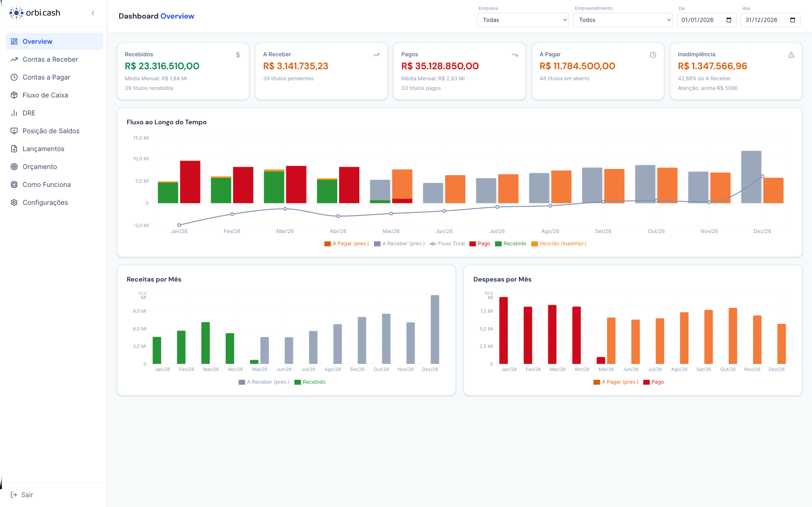The width and height of the screenshot is (812, 507).
Task: Click '39 títulos pendentes' text
Action: pyautogui.click(x=288, y=79)
